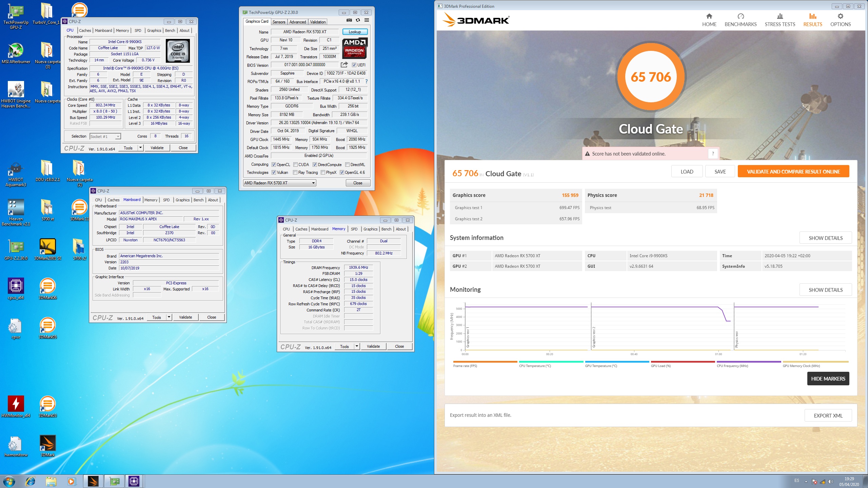868x488 pixels.
Task: Open 3DMark 11 desktop shortcut
Action: [x=79, y=210]
